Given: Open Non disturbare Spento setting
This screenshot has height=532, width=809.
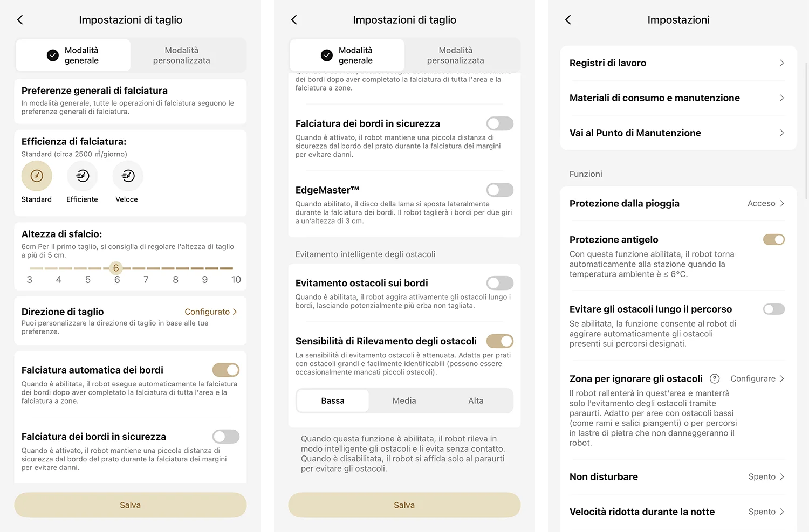Looking at the screenshot, I should click(766, 476).
